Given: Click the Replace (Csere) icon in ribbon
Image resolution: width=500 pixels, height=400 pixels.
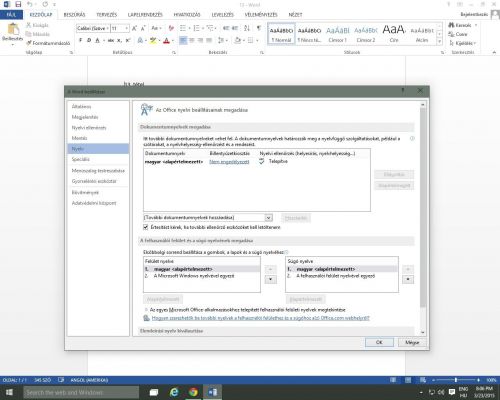Looking at the screenshot, I should pos(451,34).
